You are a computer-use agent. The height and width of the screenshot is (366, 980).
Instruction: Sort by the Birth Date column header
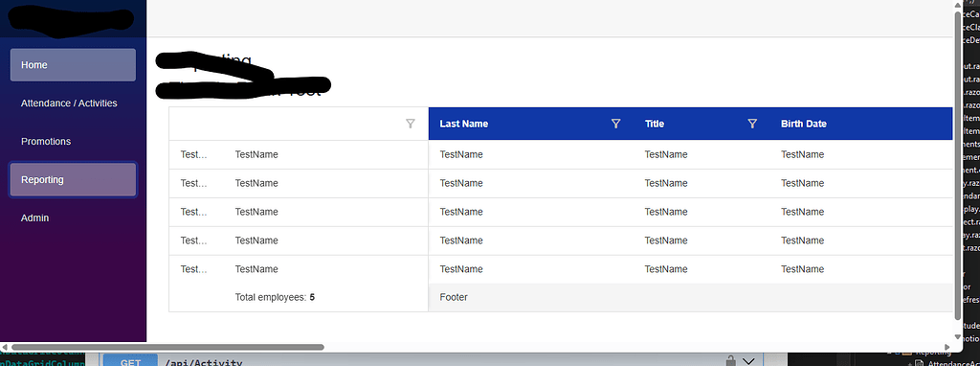coord(804,124)
